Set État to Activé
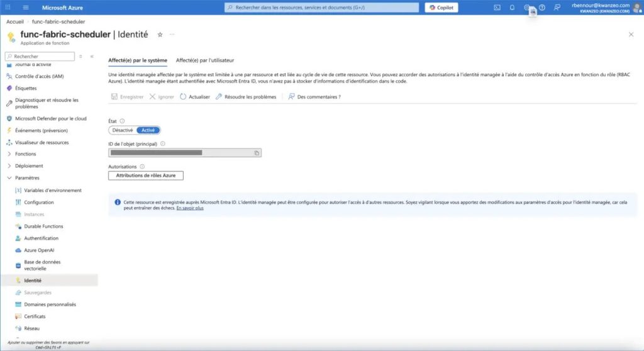The image size is (644, 351). tap(148, 130)
